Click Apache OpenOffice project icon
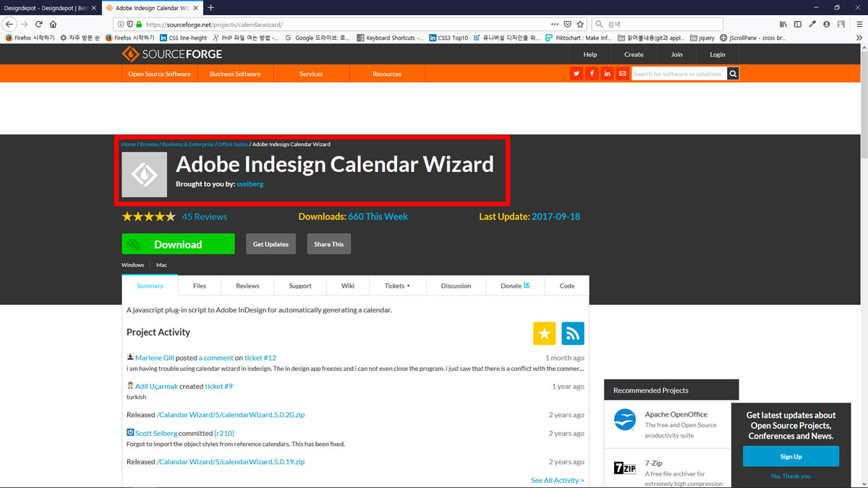 point(624,420)
